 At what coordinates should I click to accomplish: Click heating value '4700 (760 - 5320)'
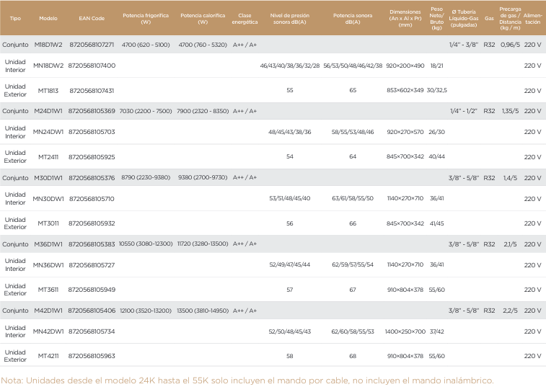click(x=203, y=45)
